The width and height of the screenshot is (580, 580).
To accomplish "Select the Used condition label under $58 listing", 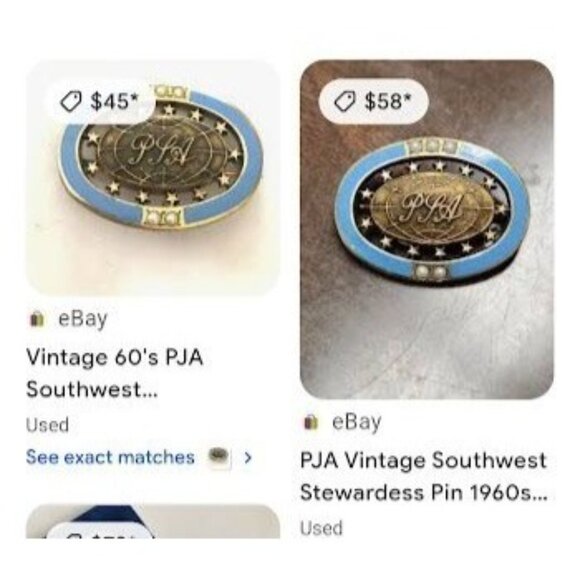I will [321, 528].
